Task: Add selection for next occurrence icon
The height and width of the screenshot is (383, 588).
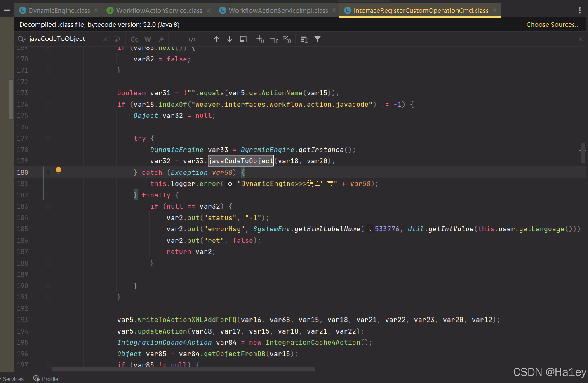Action: [x=261, y=39]
